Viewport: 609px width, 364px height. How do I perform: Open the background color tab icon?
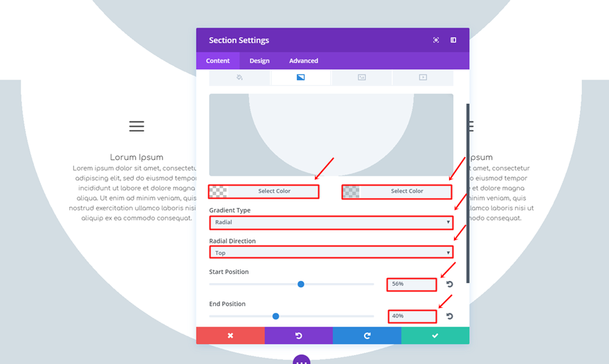(x=239, y=78)
